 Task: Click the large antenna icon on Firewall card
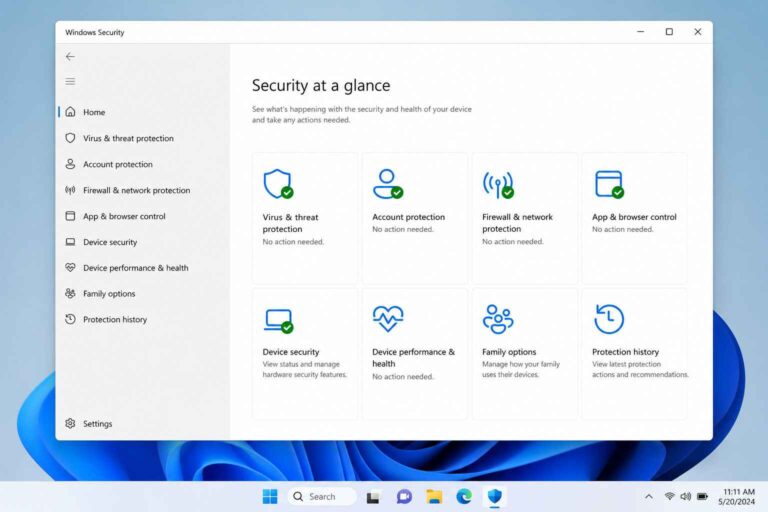pos(498,184)
